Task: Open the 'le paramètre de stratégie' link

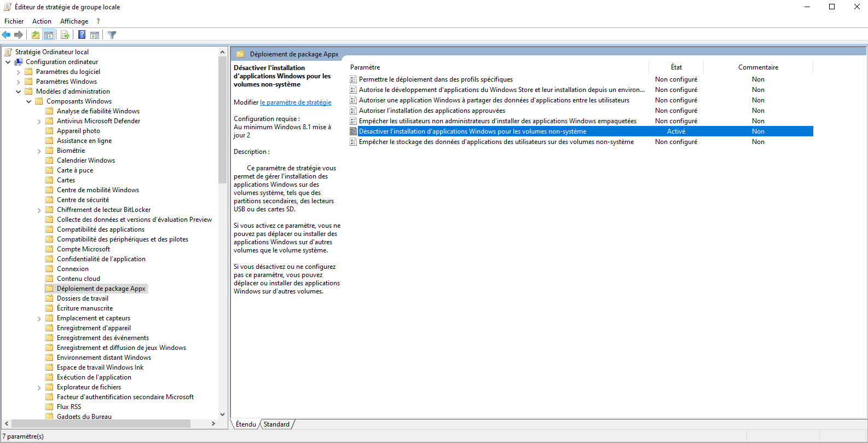Action: 296,102
